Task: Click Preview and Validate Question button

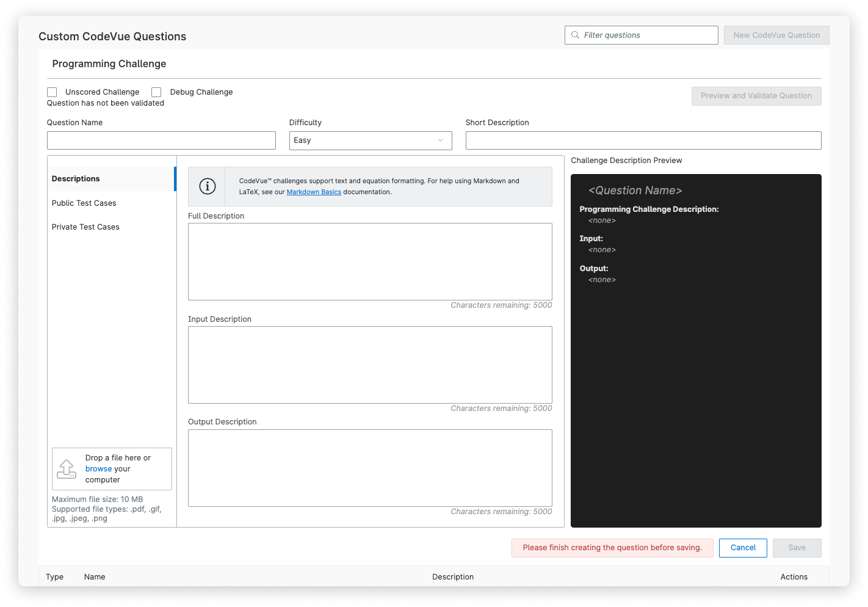Action: pos(756,96)
